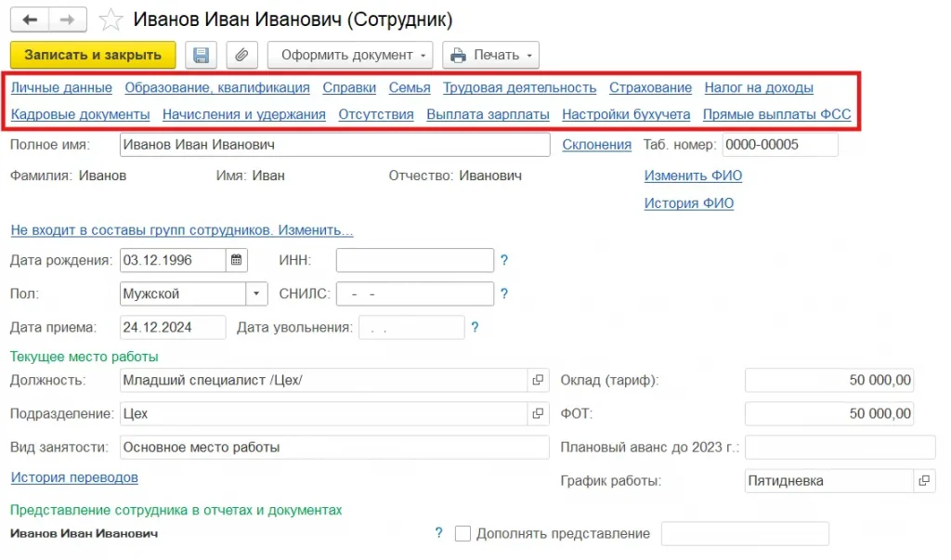The image size is (951, 560).
Task: Click help question mark next to INN
Action: (504, 261)
